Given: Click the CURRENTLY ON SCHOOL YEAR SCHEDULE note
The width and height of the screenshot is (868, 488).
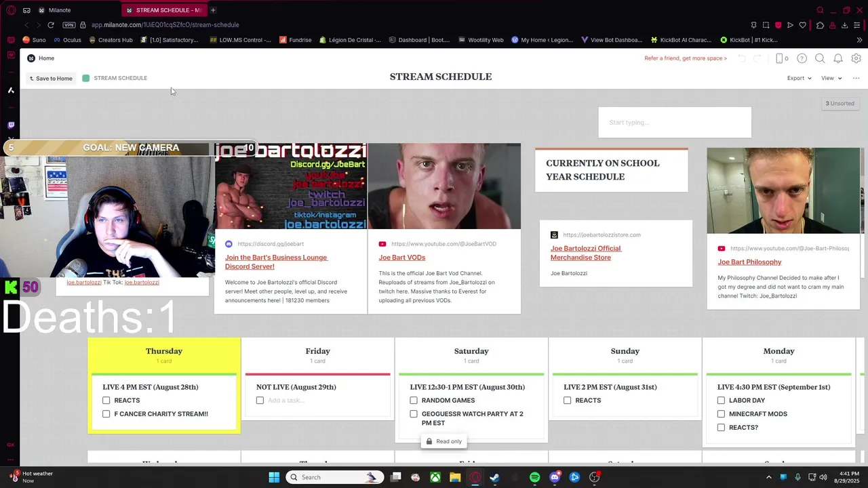Looking at the screenshot, I should [612, 170].
